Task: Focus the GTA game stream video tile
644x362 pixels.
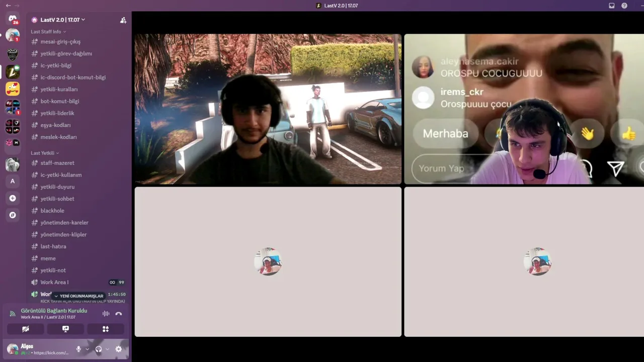Action: tap(268, 109)
